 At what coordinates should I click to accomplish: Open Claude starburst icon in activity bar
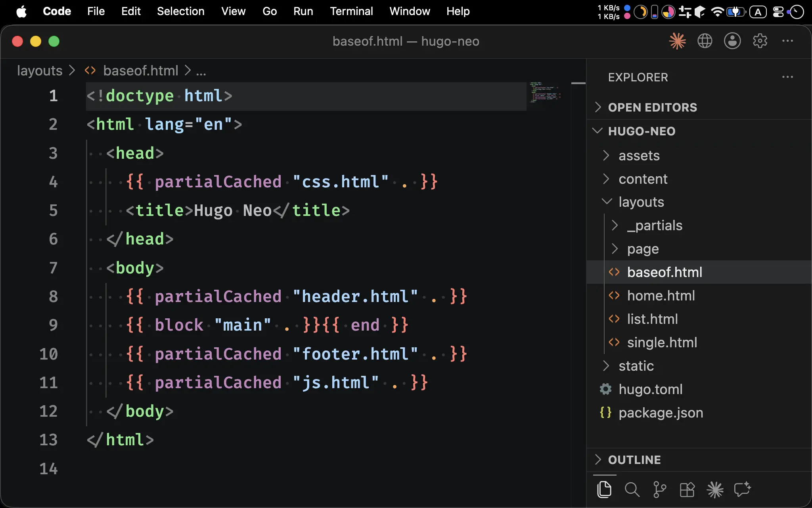point(715,489)
